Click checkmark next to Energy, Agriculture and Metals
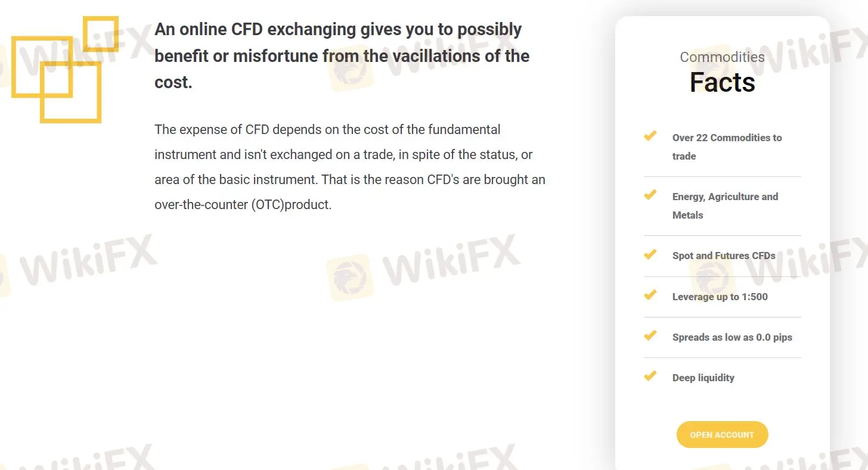 [650, 195]
